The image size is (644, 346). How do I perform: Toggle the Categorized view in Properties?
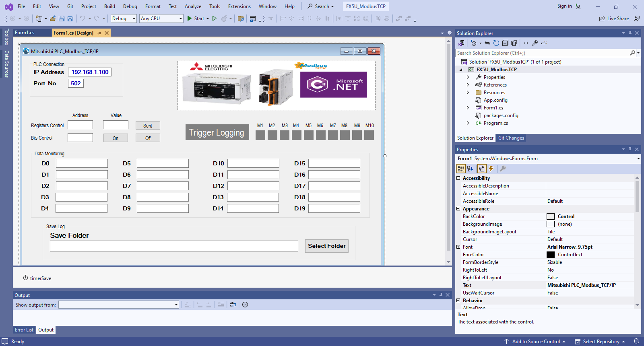[461, 169]
